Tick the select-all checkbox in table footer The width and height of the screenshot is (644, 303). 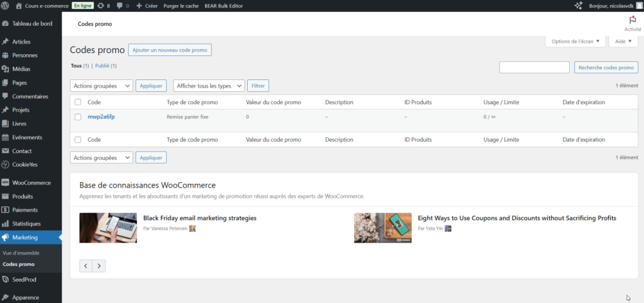tap(78, 140)
